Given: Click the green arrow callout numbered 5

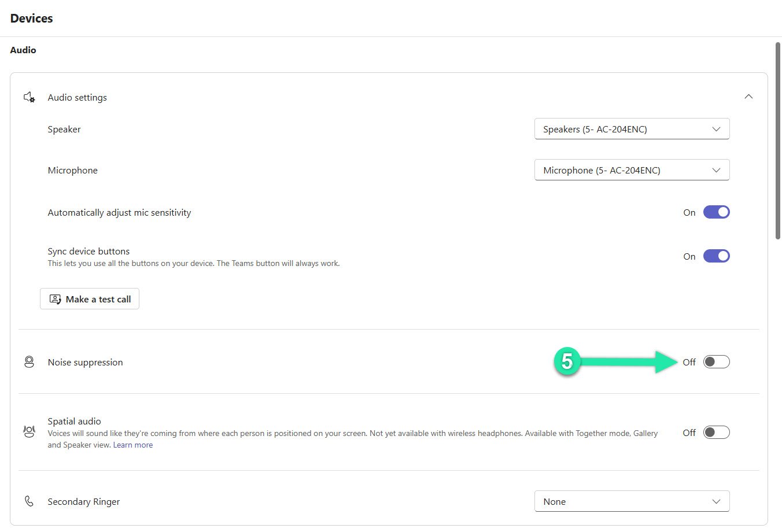Looking at the screenshot, I should pos(567,361).
